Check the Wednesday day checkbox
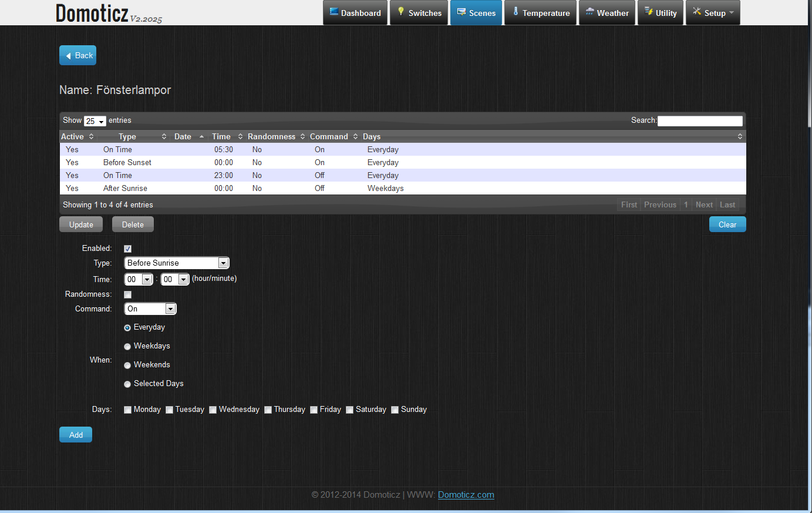 click(213, 410)
